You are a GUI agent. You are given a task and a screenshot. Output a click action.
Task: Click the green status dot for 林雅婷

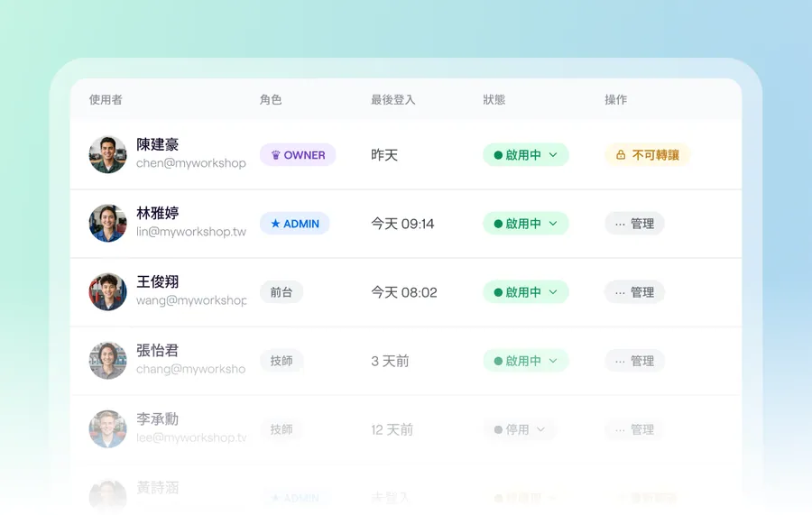[x=498, y=224]
